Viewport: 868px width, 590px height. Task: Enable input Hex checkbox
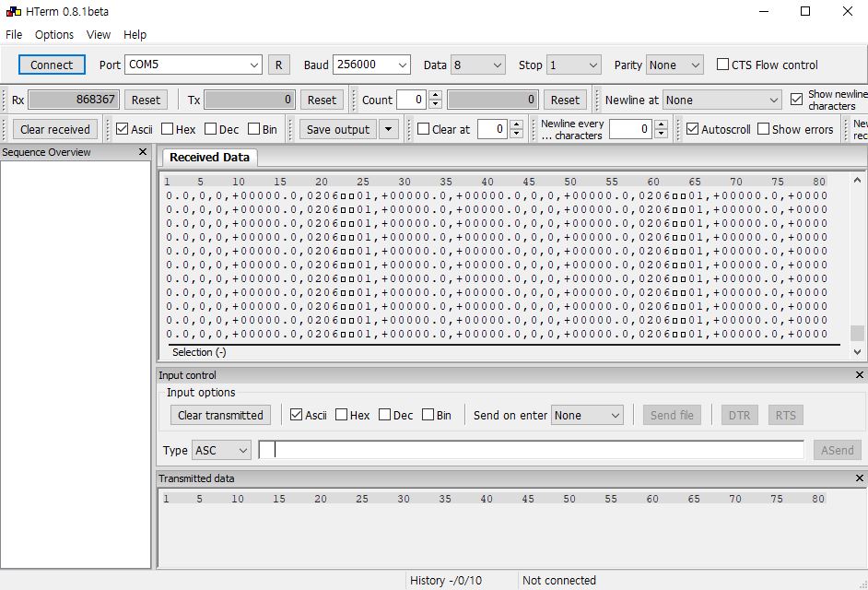pyautogui.click(x=342, y=415)
